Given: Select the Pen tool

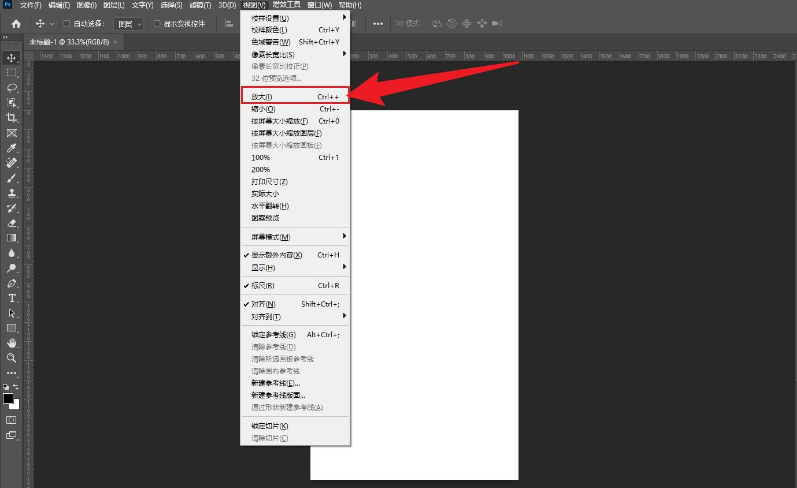Looking at the screenshot, I should pyautogui.click(x=12, y=283).
